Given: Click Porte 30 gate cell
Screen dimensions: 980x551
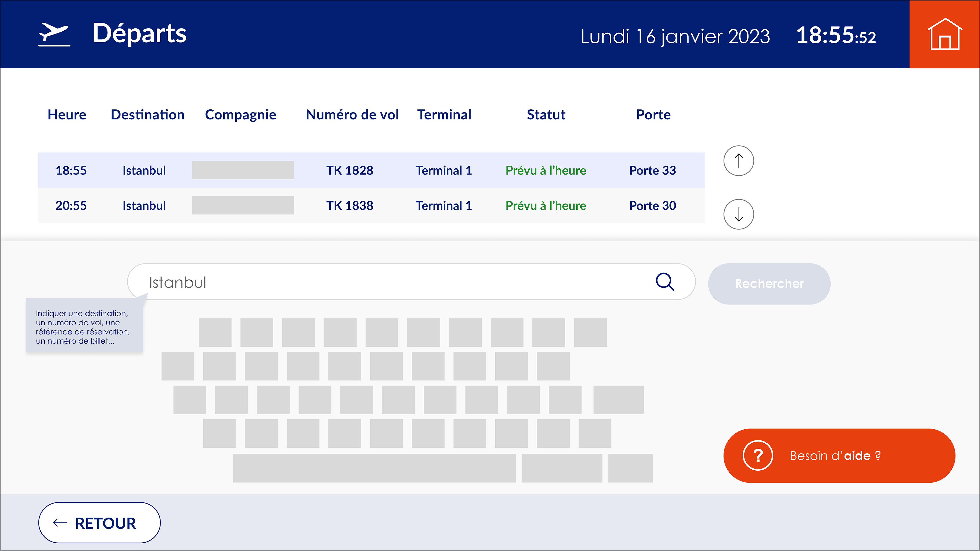Looking at the screenshot, I should point(653,205).
